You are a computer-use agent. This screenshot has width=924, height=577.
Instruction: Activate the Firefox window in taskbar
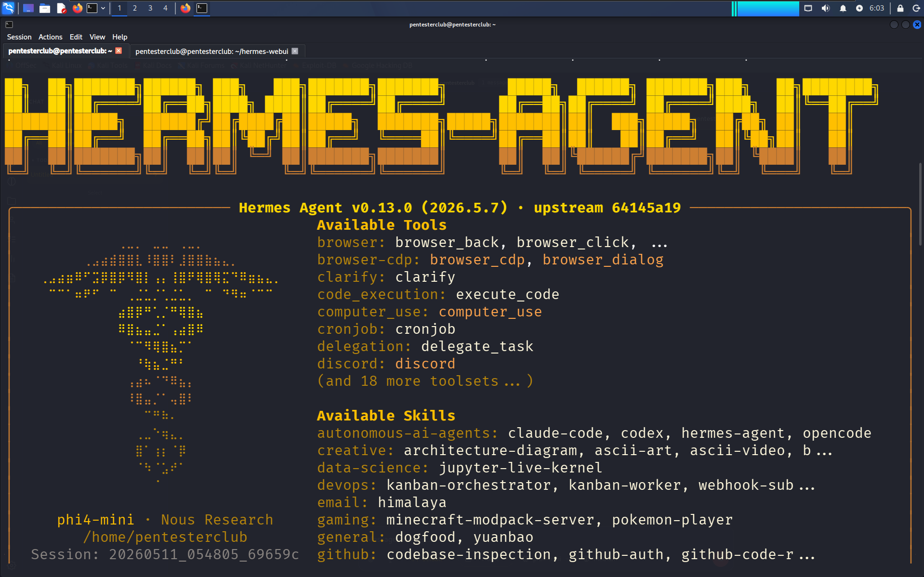coord(185,8)
